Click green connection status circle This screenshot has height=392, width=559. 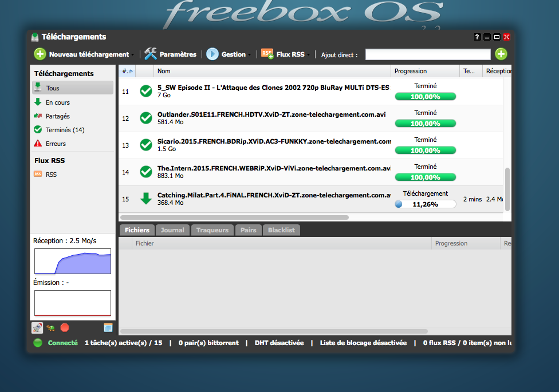[x=38, y=343]
